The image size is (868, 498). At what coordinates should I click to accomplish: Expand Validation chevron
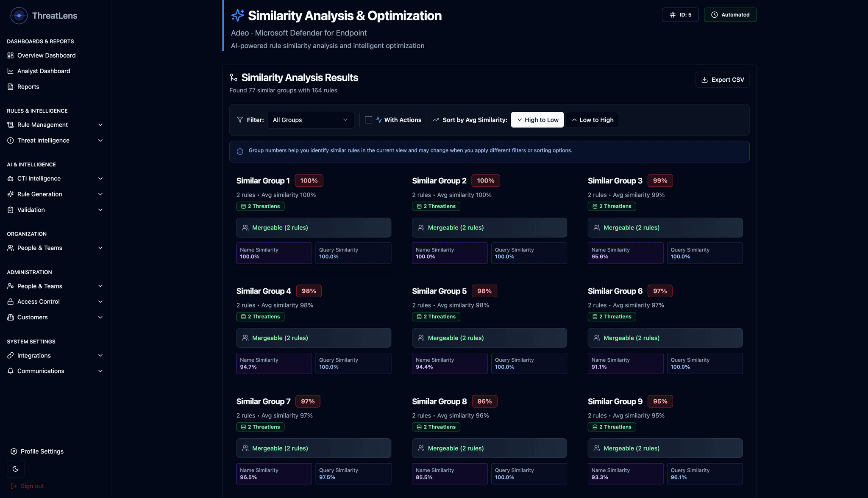[x=100, y=210]
